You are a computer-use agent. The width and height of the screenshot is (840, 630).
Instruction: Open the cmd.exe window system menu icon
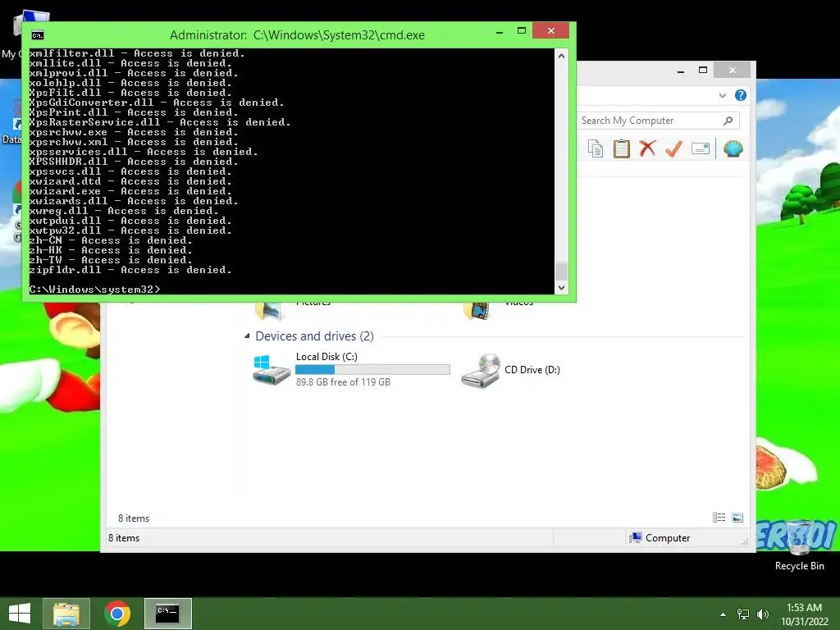pyautogui.click(x=38, y=35)
